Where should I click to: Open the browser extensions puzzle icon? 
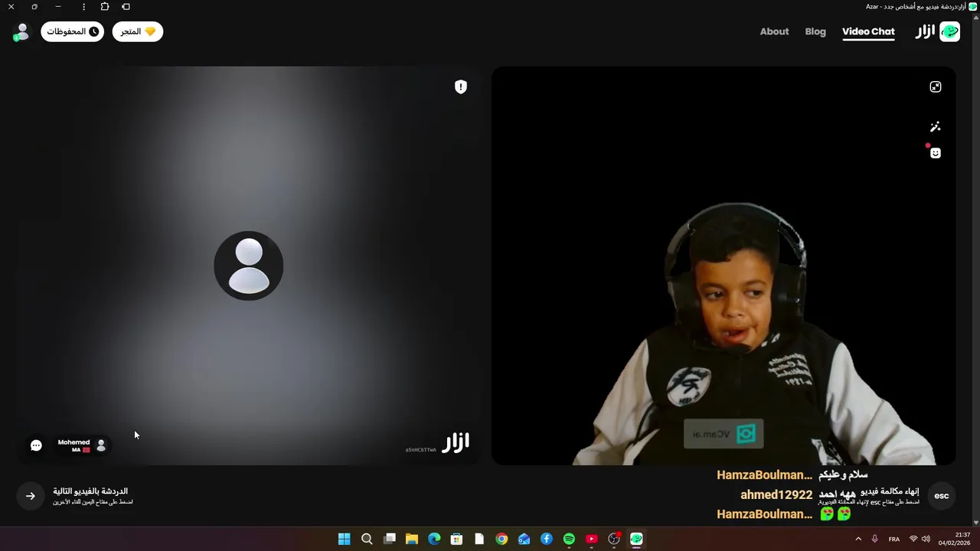105,6
